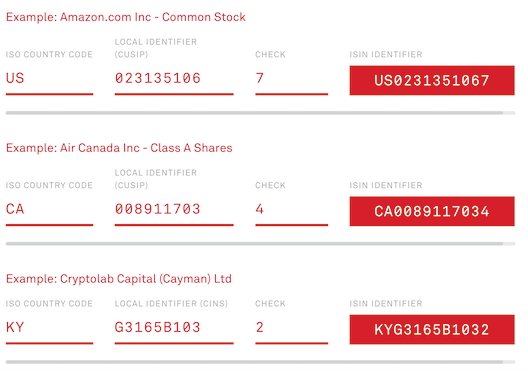Click the scrollbar under the Air Canada example
528x371 pixels.
click(260, 244)
